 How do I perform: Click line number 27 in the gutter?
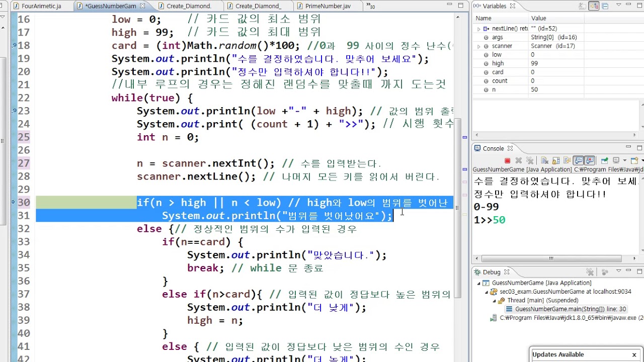[24, 163]
